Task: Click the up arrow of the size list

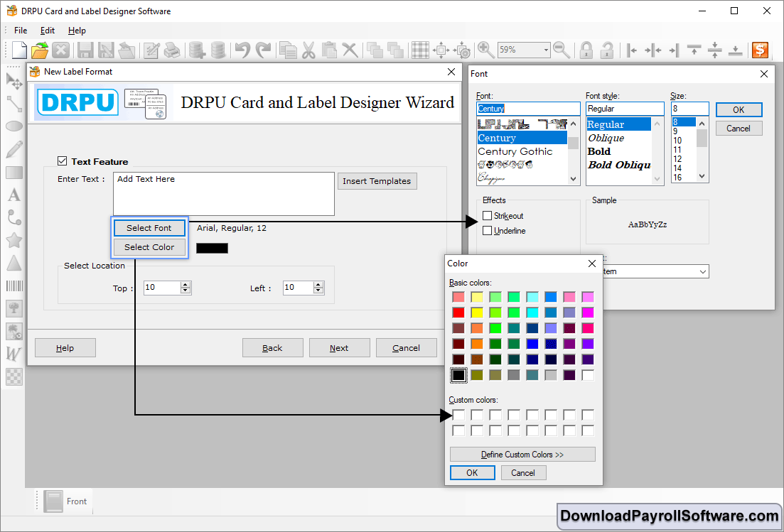Action: [702, 124]
